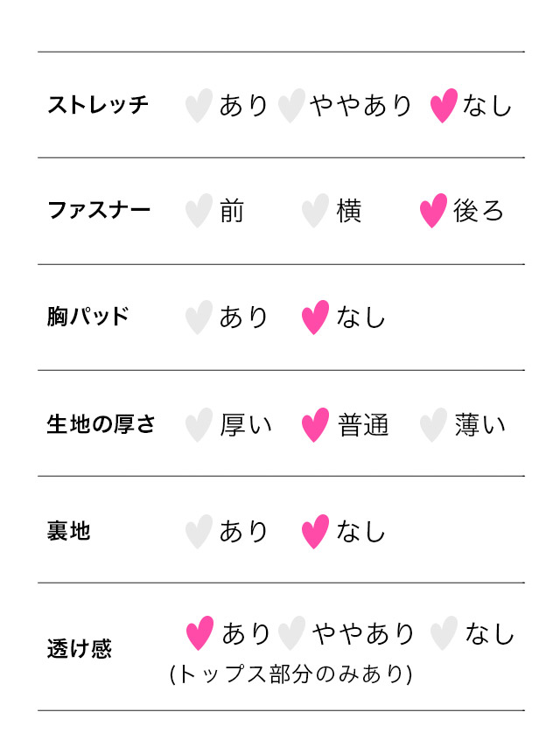Select the gray heart for 生地の厚さ 薄い

tap(433, 425)
